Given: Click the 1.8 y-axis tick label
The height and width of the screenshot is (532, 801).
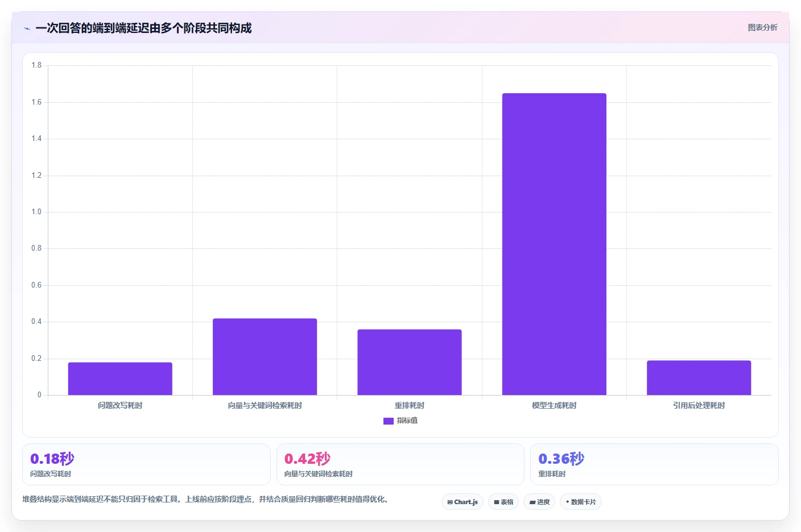Looking at the screenshot, I should tap(36, 65).
